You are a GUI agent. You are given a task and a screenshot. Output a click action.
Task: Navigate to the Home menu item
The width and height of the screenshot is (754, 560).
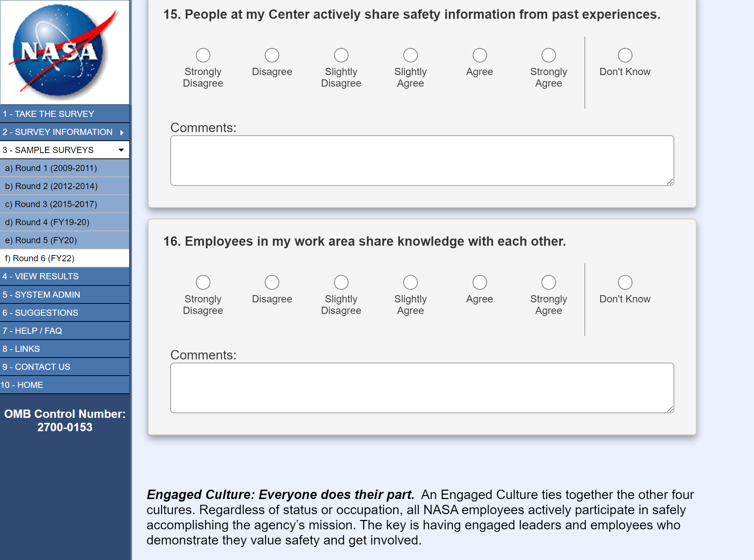tap(22, 385)
